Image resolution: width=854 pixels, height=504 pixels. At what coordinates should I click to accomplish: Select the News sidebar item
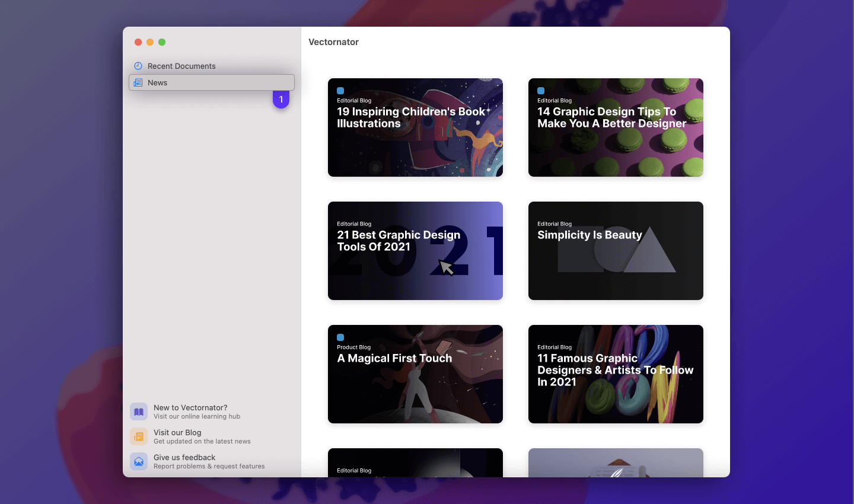click(212, 82)
